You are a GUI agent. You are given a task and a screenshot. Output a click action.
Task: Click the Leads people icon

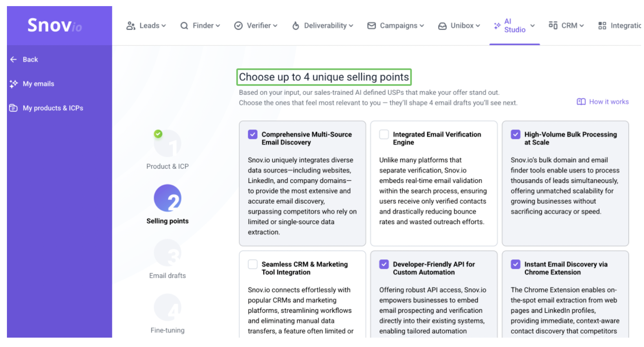[131, 26]
